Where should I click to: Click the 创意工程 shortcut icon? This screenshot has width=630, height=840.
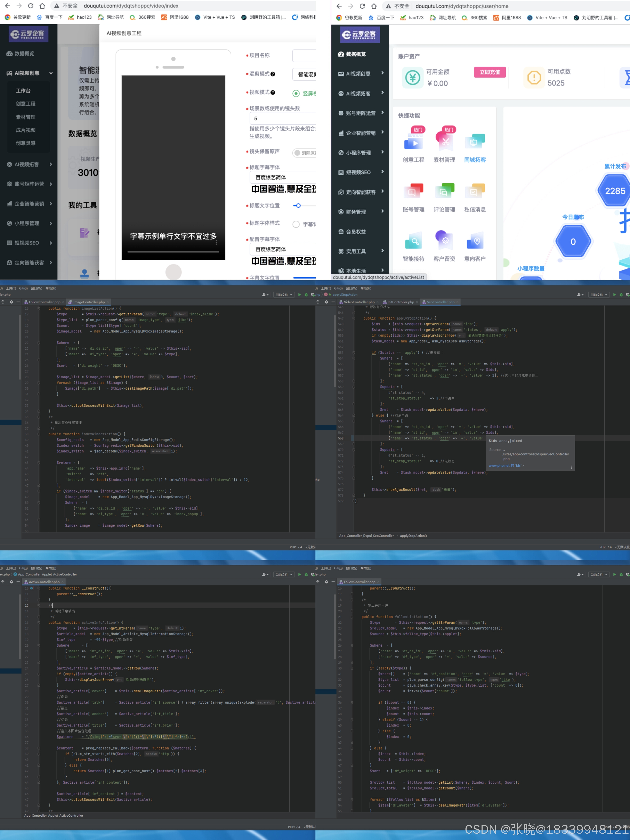coord(413,141)
